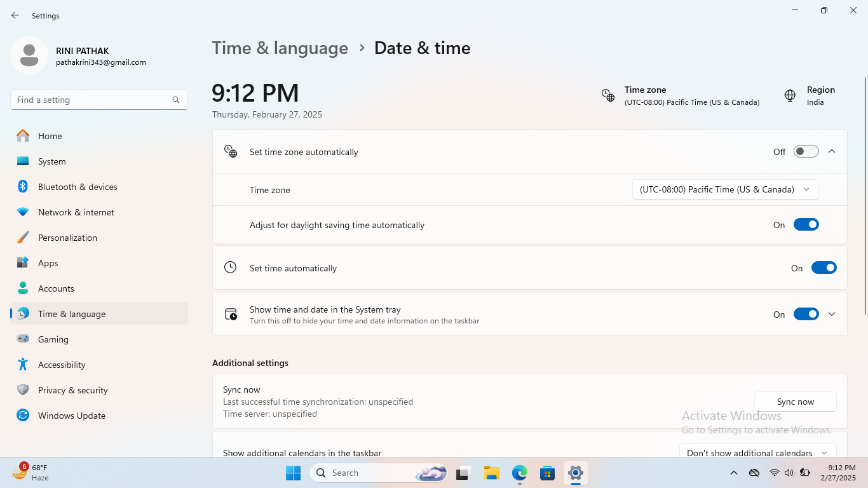Open the Windows Update section
The height and width of the screenshot is (488, 868).
pyautogui.click(x=71, y=416)
